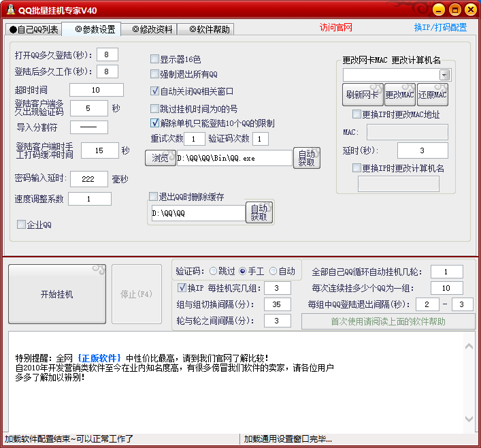Image resolution: width=481 pixels, height=448 pixels.
Task: Start with the 开始挂机 button
Action: pyautogui.click(x=57, y=294)
